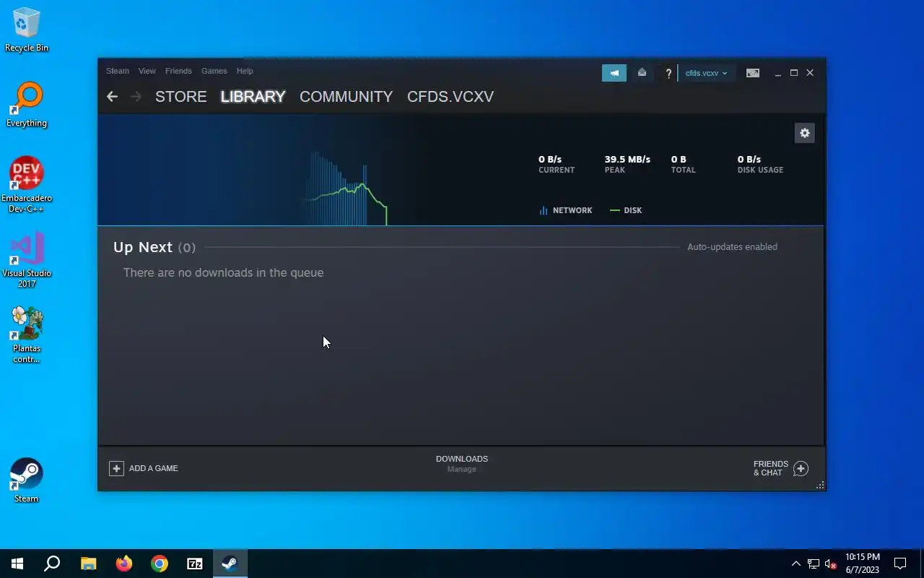
Task: Open the taskbar clock and date
Action: coord(863,564)
